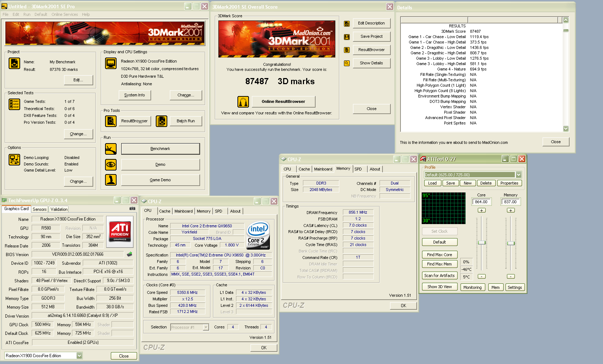Click the magnifier icon beside Show Details
Screen dimensions: 603x364
coord(347,63)
